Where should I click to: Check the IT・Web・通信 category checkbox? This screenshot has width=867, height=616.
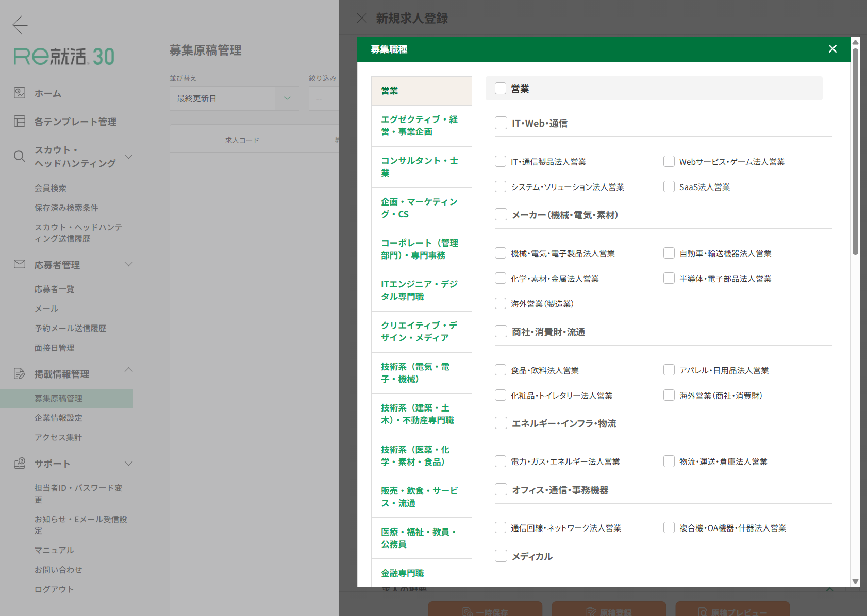[x=501, y=123]
